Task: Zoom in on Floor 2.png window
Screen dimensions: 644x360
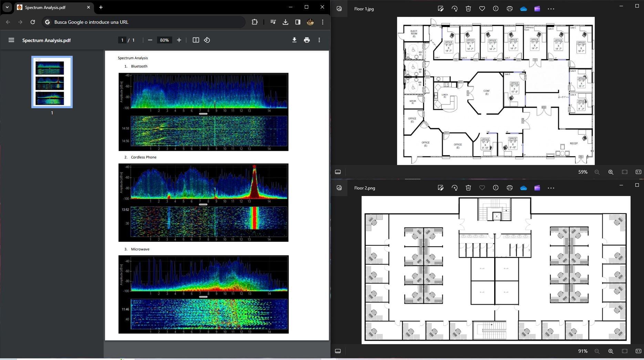Action: point(611,351)
